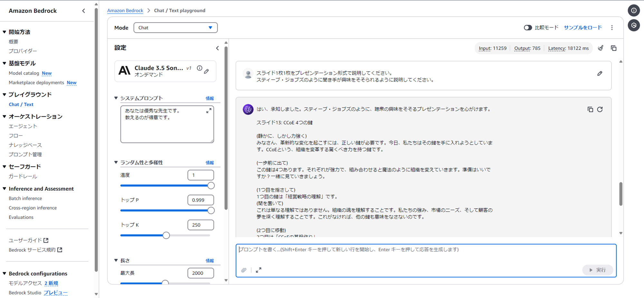Collapse the 長さ settings section
Image resolution: width=644 pixels, height=298 pixels.
coord(116,260)
